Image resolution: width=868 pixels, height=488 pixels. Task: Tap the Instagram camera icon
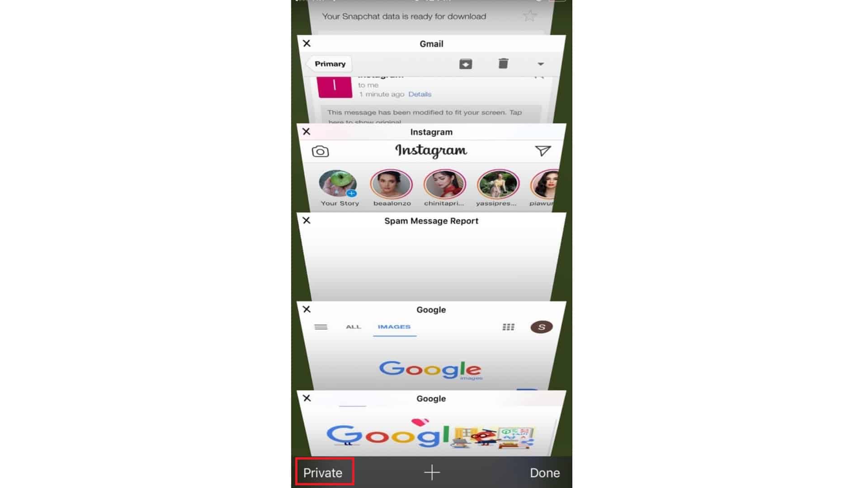pyautogui.click(x=320, y=151)
